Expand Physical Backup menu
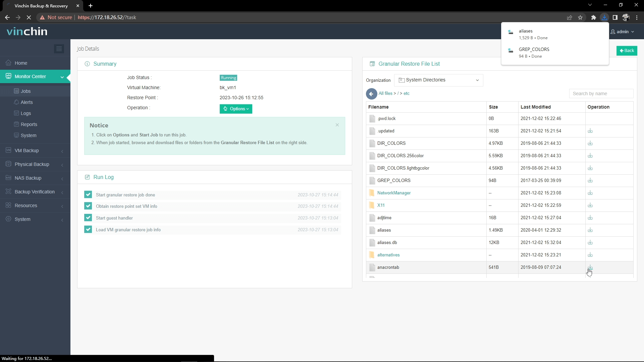Viewport: 644px width, 362px height. 35,164
